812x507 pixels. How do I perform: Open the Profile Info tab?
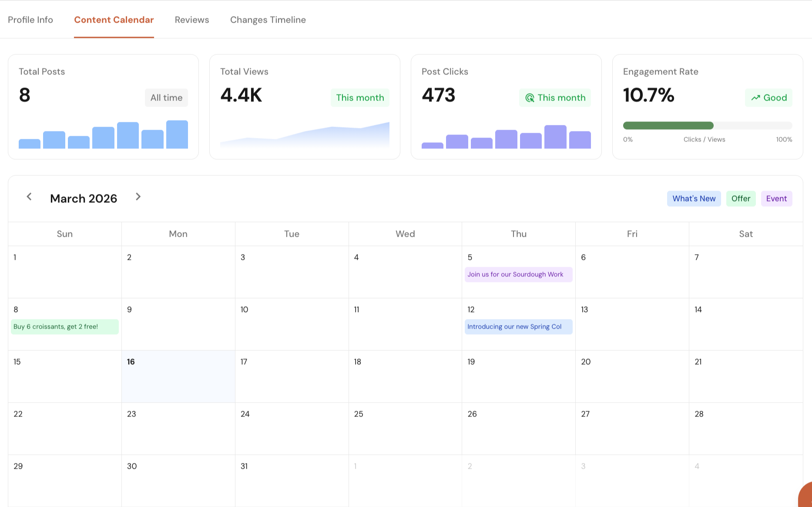point(30,20)
